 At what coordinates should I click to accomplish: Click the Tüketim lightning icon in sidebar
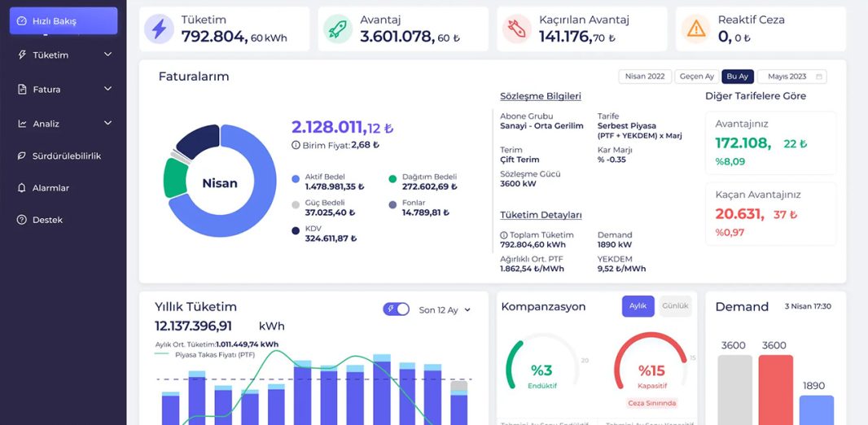[22, 55]
